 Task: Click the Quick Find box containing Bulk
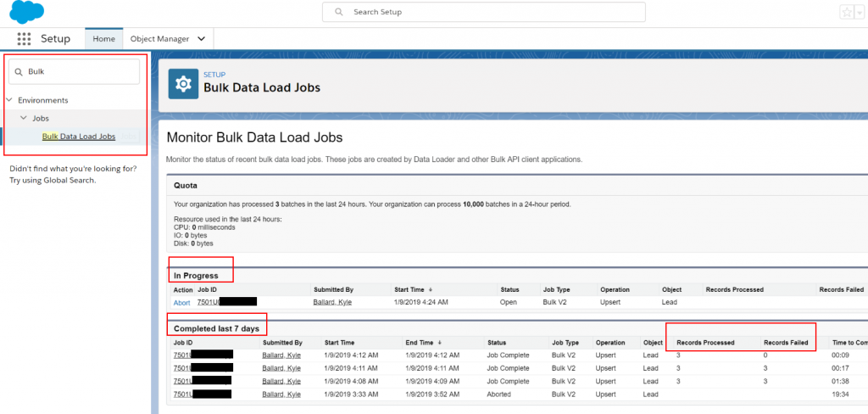point(75,71)
